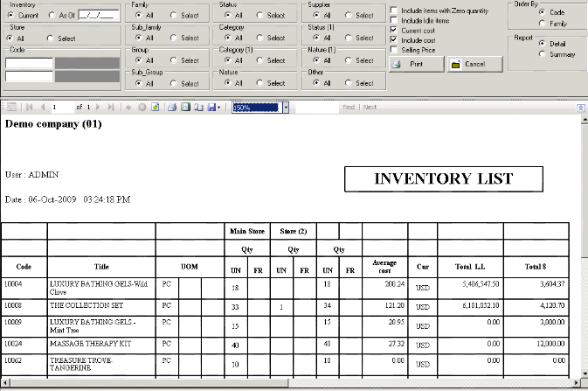
Task: Click the Export save disk icon
Action: point(210,107)
